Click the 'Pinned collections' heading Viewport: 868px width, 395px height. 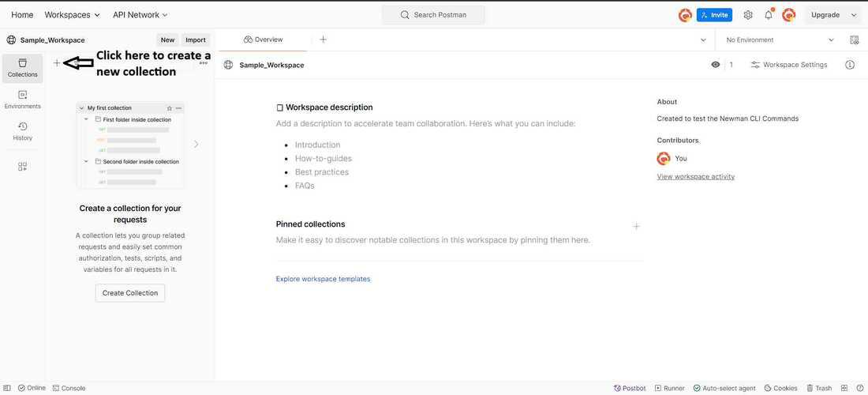pyautogui.click(x=311, y=224)
